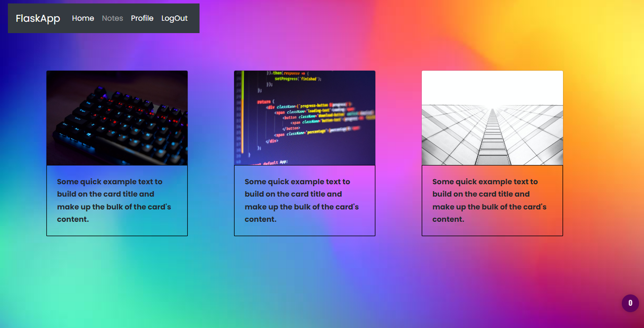Click the blank top of skyscraper image
Viewport: 644px width, 328px height.
(492, 88)
